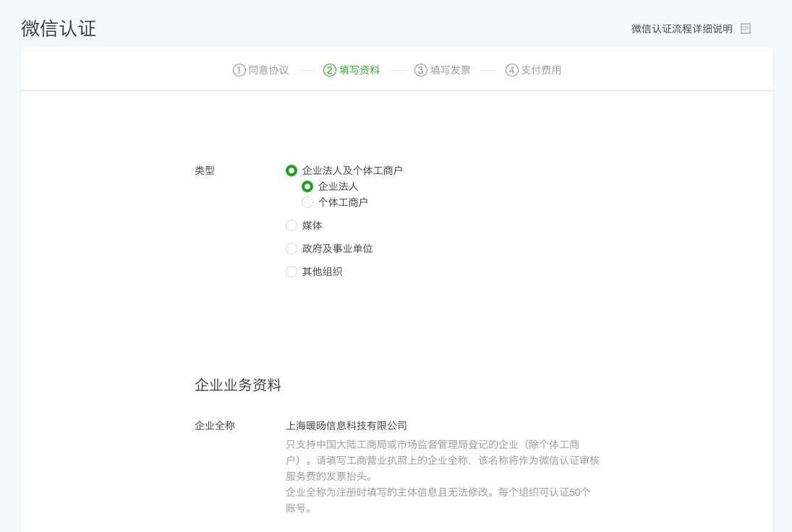The height and width of the screenshot is (532, 792).
Task: Select the 媒体 type option
Action: [291, 226]
